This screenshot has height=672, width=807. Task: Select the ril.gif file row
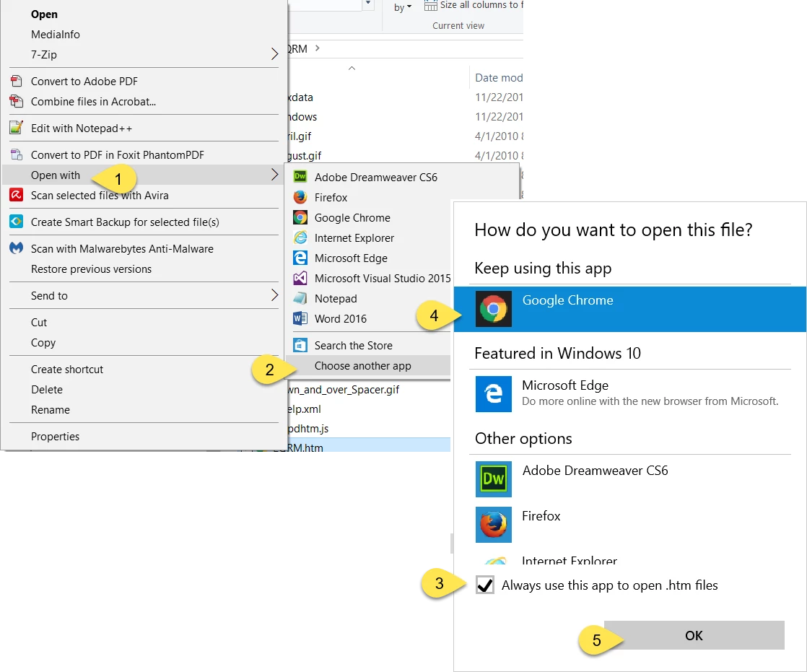coord(299,136)
